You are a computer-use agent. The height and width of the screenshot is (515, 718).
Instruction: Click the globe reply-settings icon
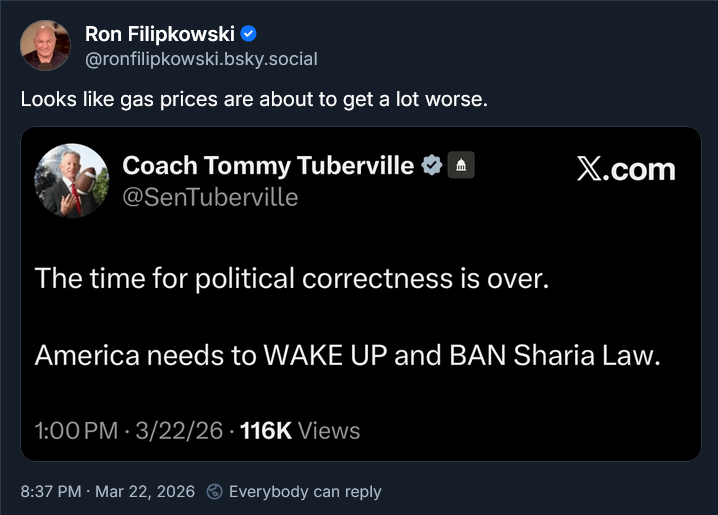[214, 492]
